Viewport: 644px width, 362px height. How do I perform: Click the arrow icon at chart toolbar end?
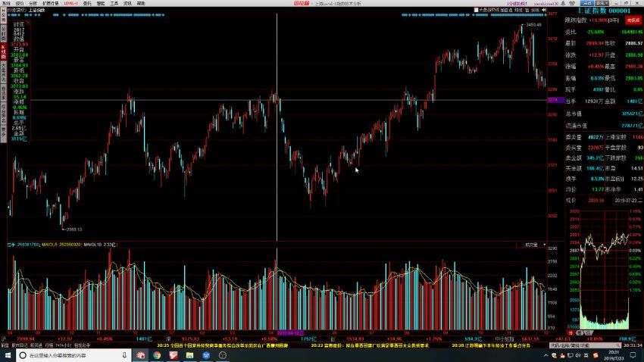click(544, 10)
